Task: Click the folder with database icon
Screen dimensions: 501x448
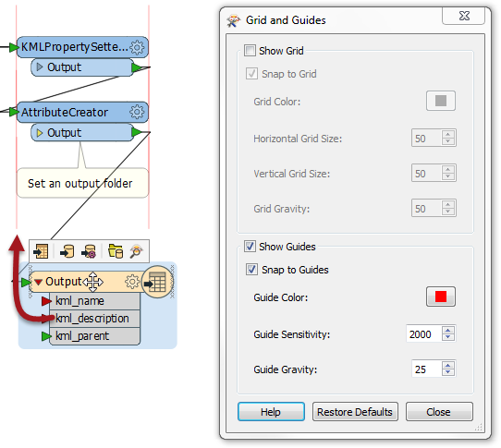Action: [116, 251]
